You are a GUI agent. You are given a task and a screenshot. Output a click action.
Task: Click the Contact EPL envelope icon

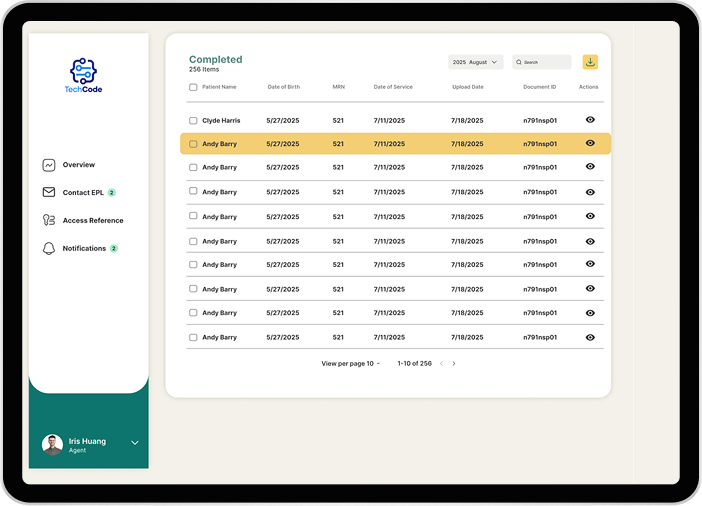49,192
